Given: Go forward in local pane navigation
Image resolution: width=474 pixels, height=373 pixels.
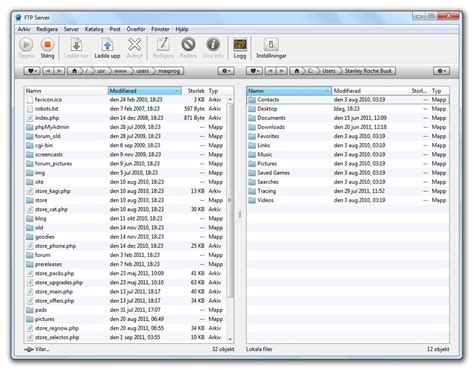Looking at the screenshot, I should tap(282, 71).
